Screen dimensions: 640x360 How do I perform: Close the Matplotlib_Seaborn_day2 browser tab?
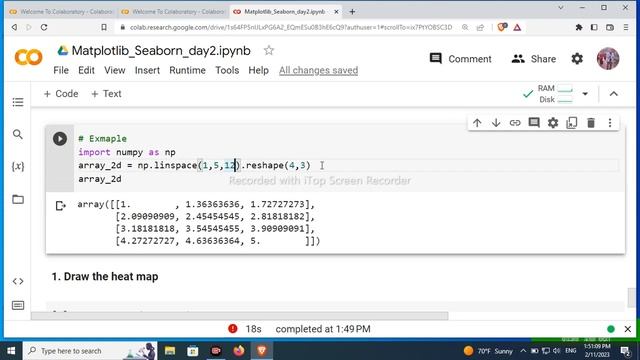click(336, 12)
